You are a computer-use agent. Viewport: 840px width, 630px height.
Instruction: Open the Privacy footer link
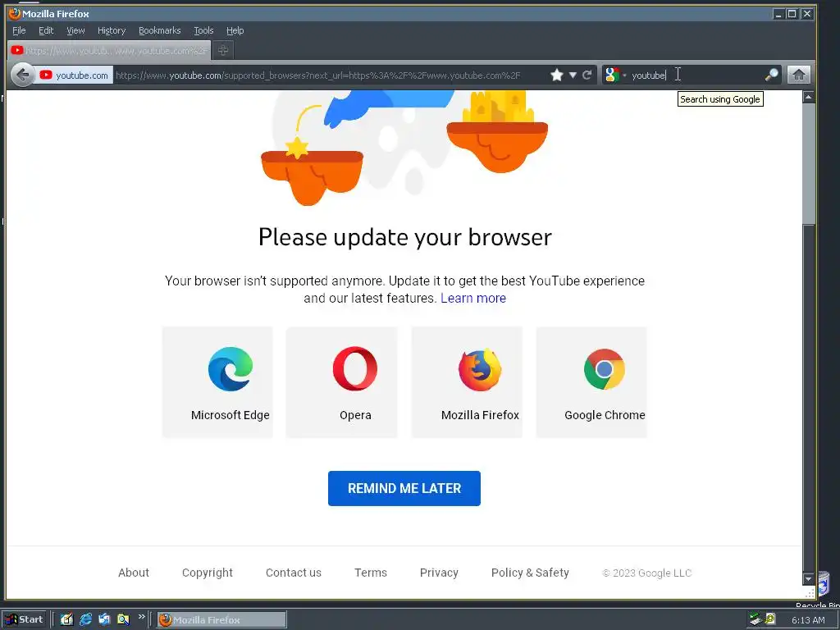click(439, 573)
